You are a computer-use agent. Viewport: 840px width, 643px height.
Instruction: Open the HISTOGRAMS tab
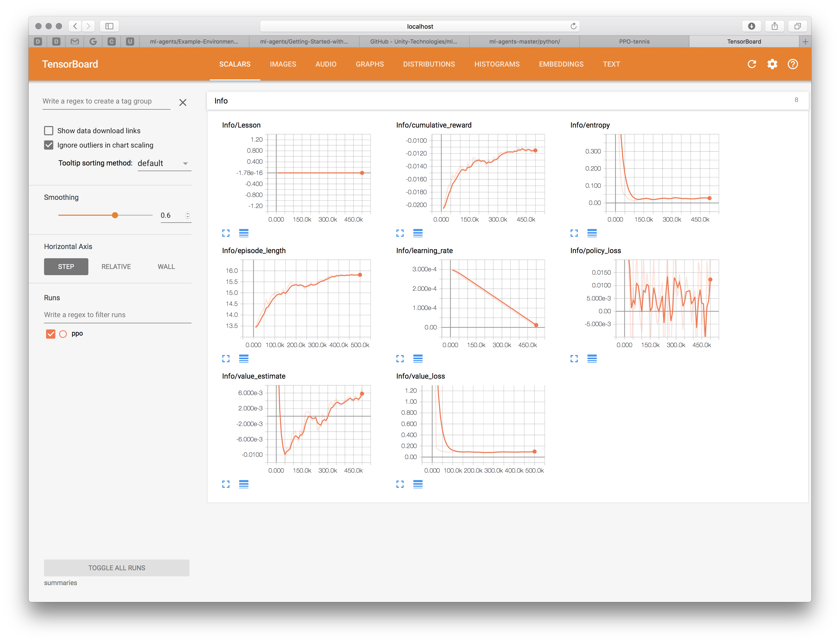pyautogui.click(x=497, y=64)
